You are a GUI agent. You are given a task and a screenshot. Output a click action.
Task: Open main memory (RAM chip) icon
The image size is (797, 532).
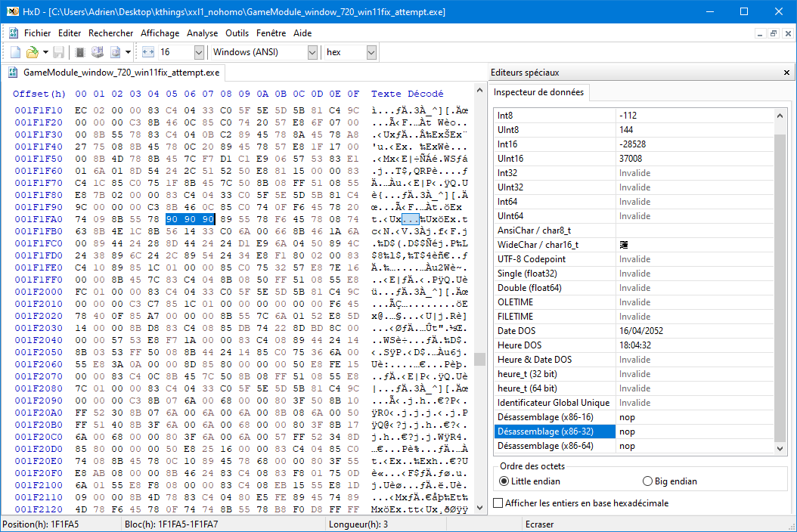point(80,52)
